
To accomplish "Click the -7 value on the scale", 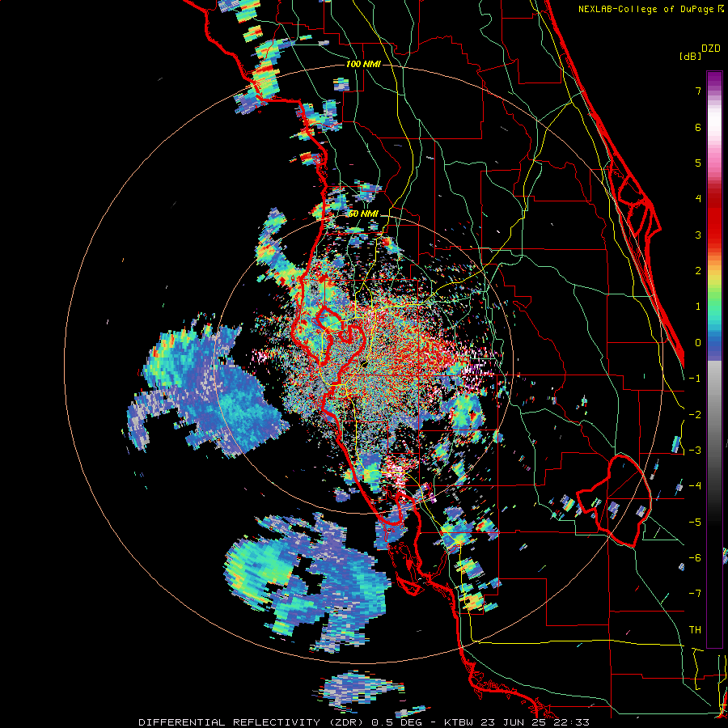I will (x=695, y=594).
